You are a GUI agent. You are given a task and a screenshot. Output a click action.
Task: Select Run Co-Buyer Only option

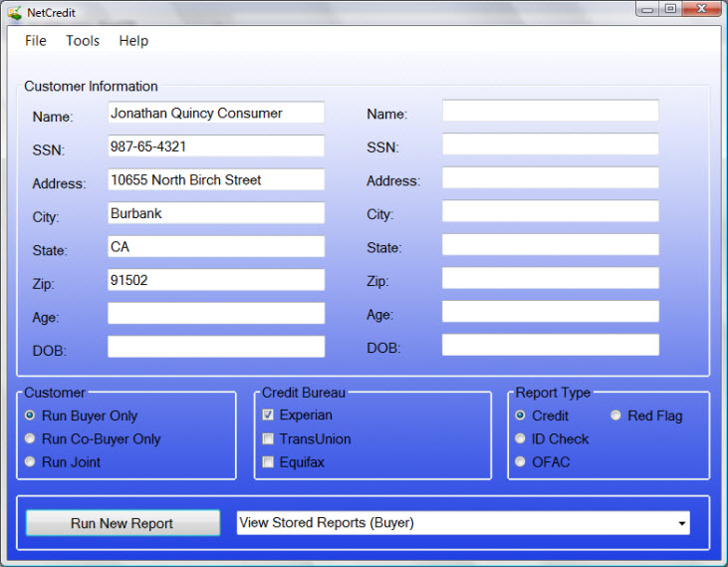tap(32, 439)
